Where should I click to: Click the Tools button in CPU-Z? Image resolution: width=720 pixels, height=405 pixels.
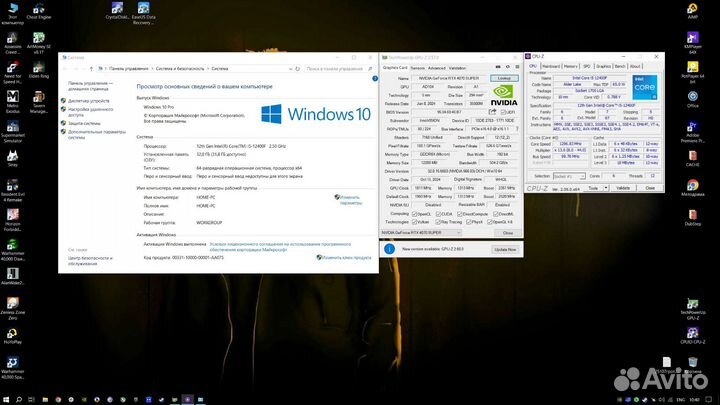(593, 188)
